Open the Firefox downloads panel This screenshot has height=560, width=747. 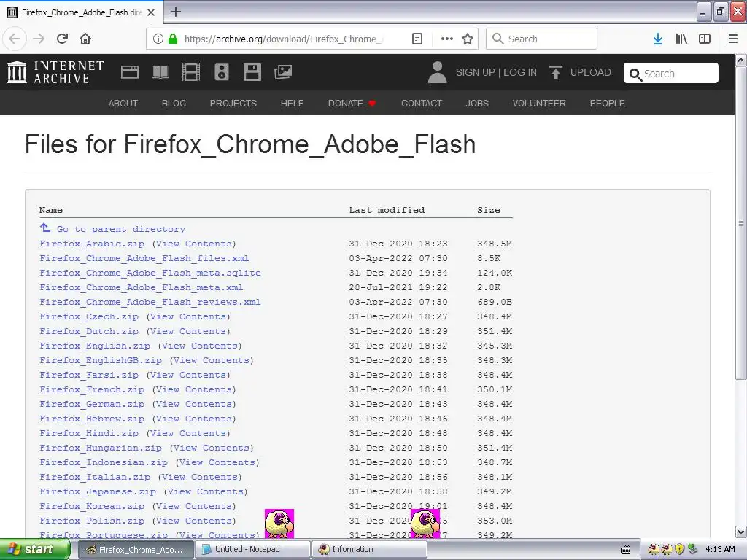(x=658, y=39)
